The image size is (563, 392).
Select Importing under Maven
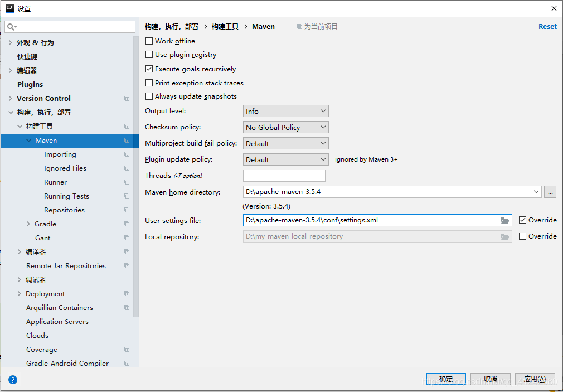tap(60, 154)
